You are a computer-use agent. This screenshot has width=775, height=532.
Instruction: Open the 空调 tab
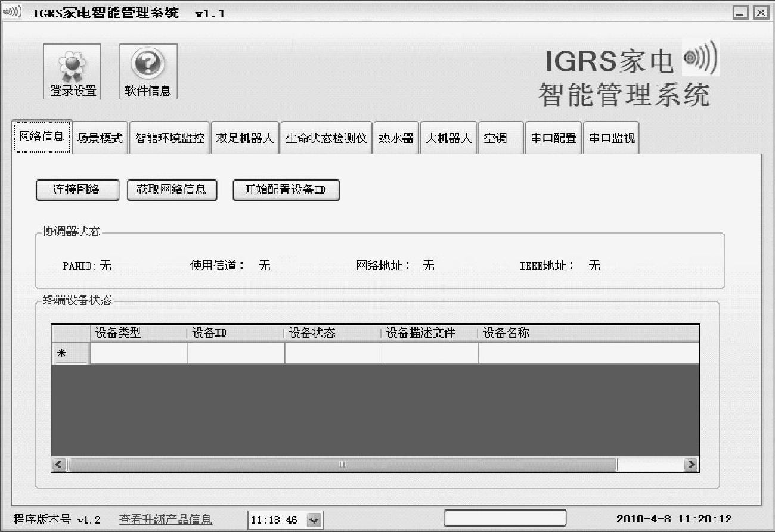pyautogui.click(x=501, y=138)
